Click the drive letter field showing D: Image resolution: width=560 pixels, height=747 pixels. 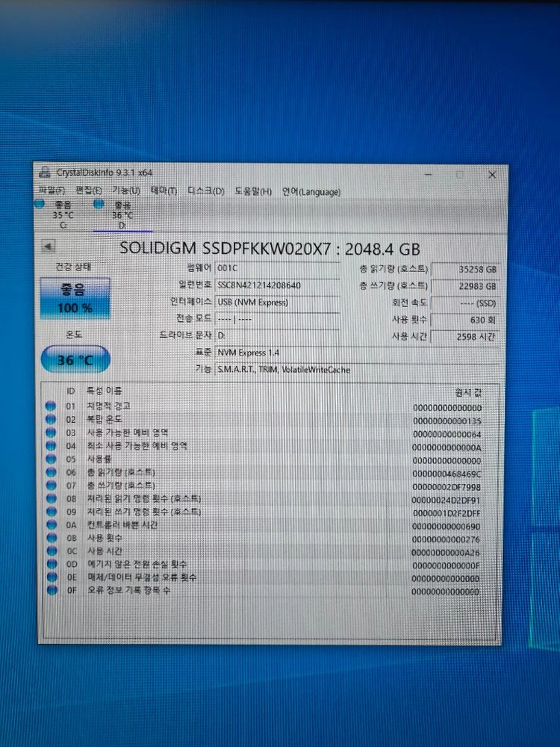[278, 335]
